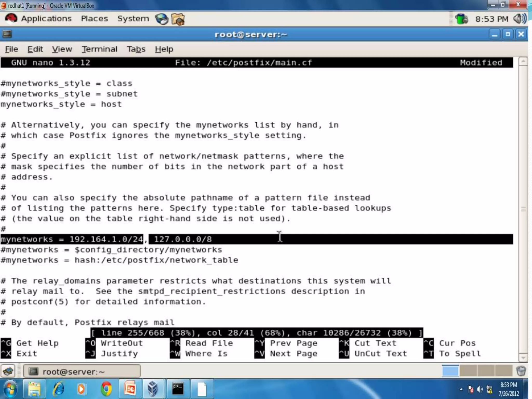
Task: Switch to second workspace in pager
Action: point(468,371)
